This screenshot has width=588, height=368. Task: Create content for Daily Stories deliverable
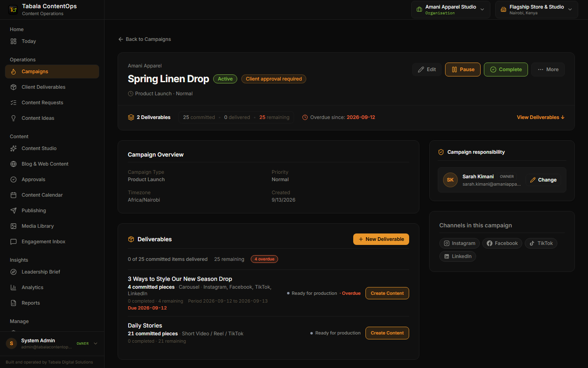click(x=387, y=333)
